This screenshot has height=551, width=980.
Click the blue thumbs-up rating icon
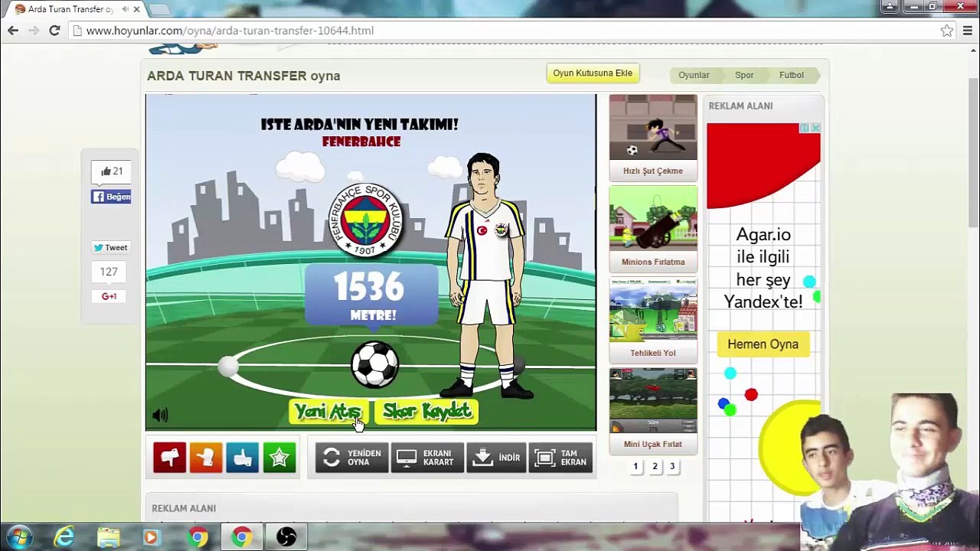tap(243, 458)
